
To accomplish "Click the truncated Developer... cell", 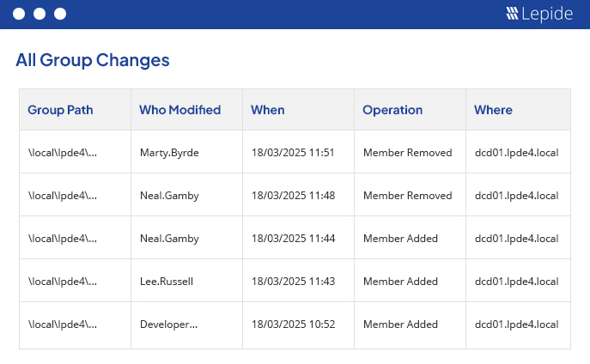I will [x=168, y=325].
